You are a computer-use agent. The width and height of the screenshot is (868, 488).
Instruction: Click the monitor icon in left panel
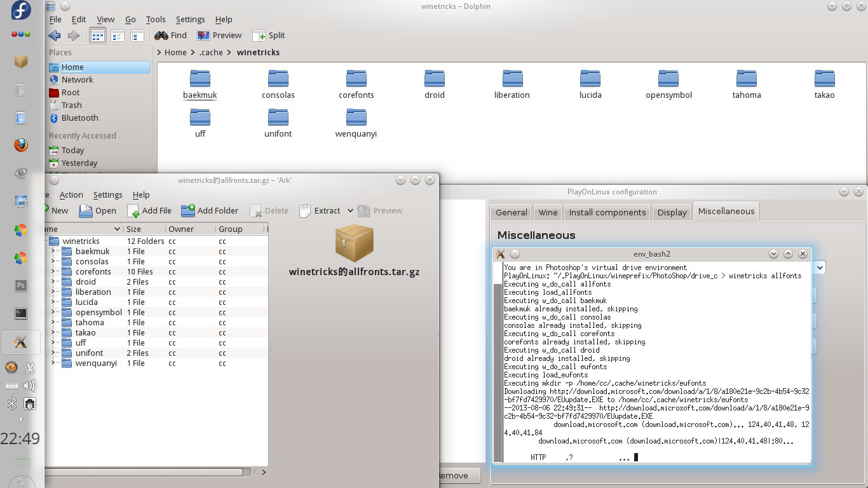21,201
